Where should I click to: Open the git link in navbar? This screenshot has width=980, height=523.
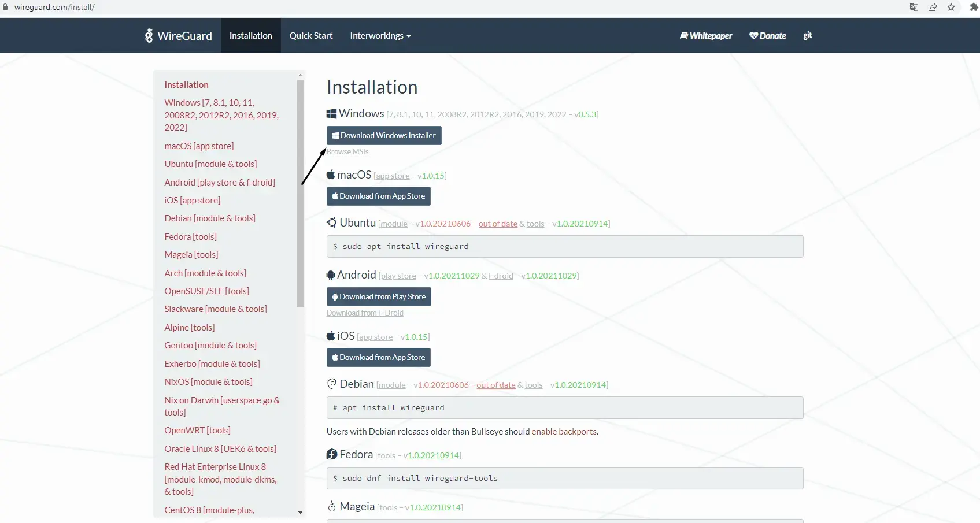[x=808, y=35]
